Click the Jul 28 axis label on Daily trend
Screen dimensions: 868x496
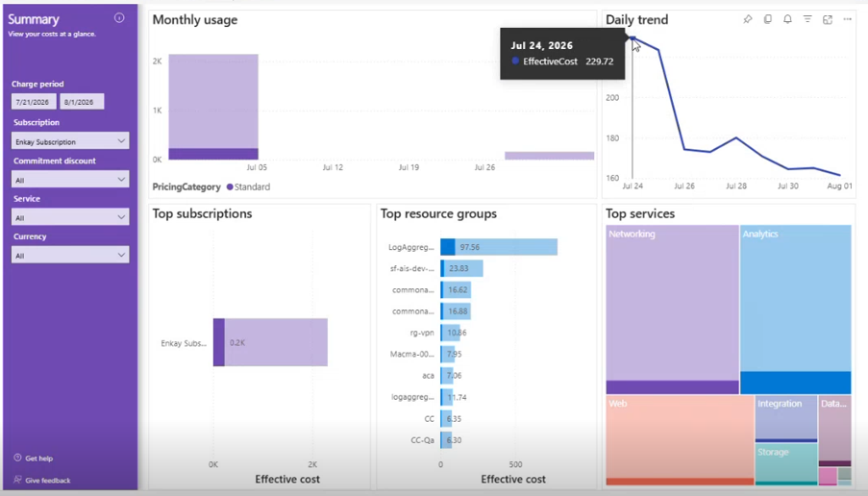click(x=735, y=186)
